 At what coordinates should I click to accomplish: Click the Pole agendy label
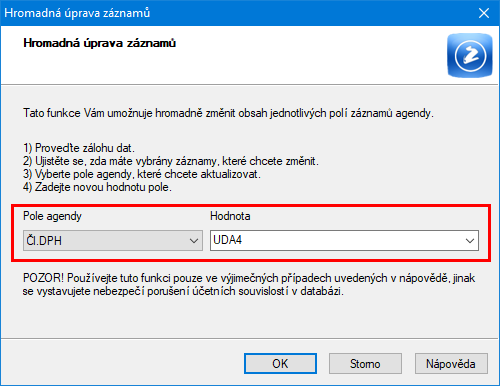52,216
